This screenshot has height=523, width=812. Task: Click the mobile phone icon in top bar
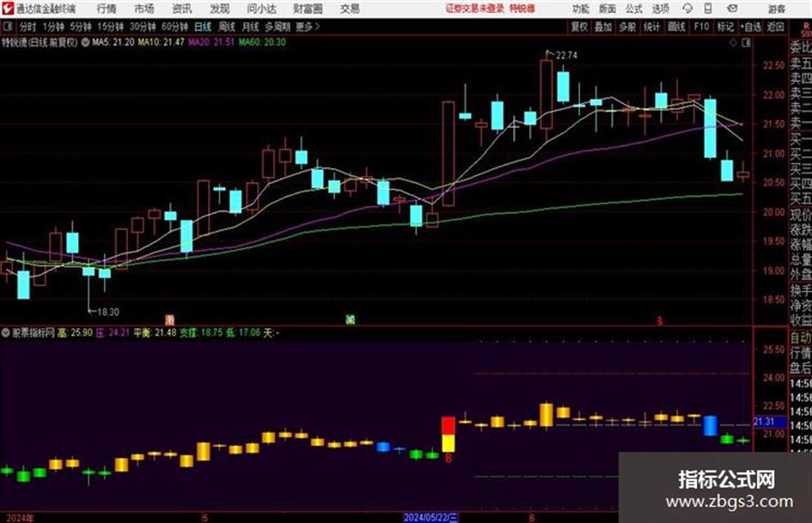pyautogui.click(x=708, y=9)
